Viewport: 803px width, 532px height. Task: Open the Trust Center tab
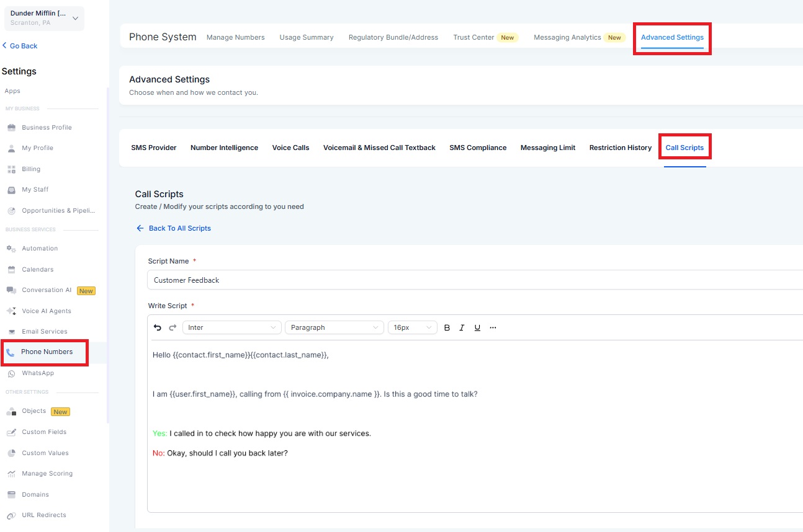coord(473,37)
